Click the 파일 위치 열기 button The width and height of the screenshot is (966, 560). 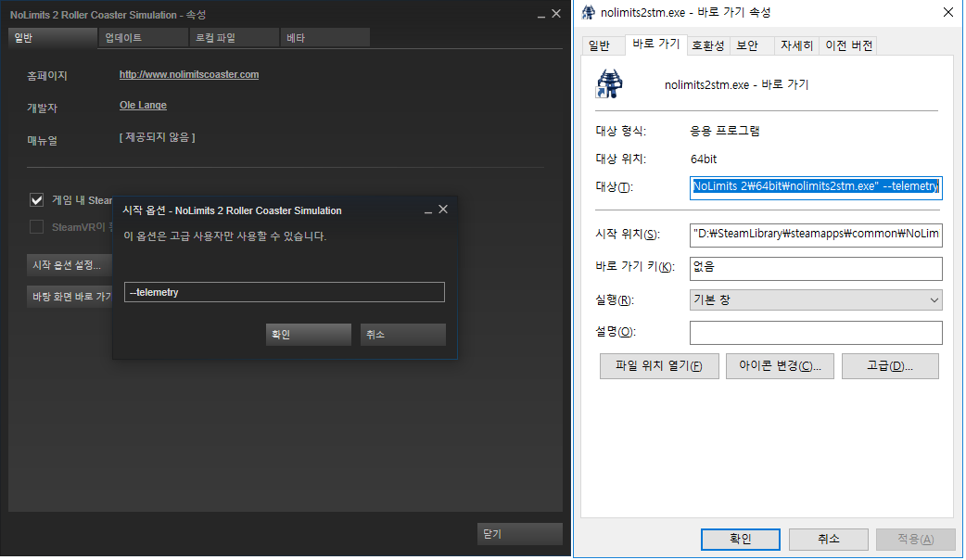click(x=659, y=366)
